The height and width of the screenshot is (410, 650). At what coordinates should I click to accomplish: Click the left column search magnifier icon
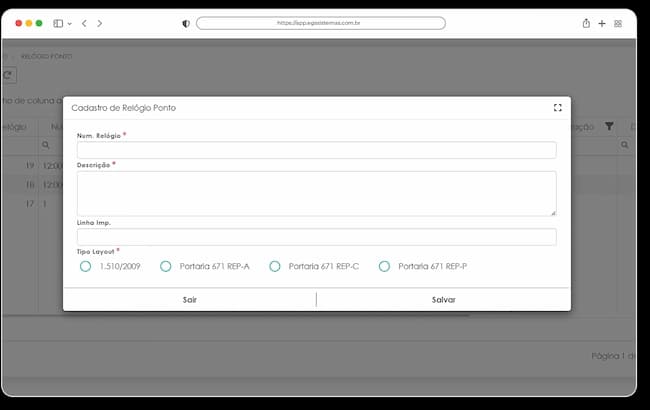(x=46, y=145)
